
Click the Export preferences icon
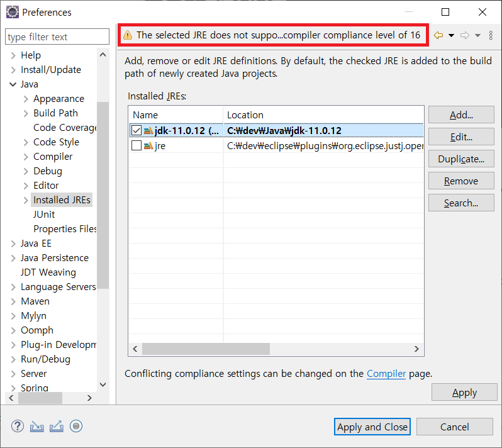click(x=57, y=426)
